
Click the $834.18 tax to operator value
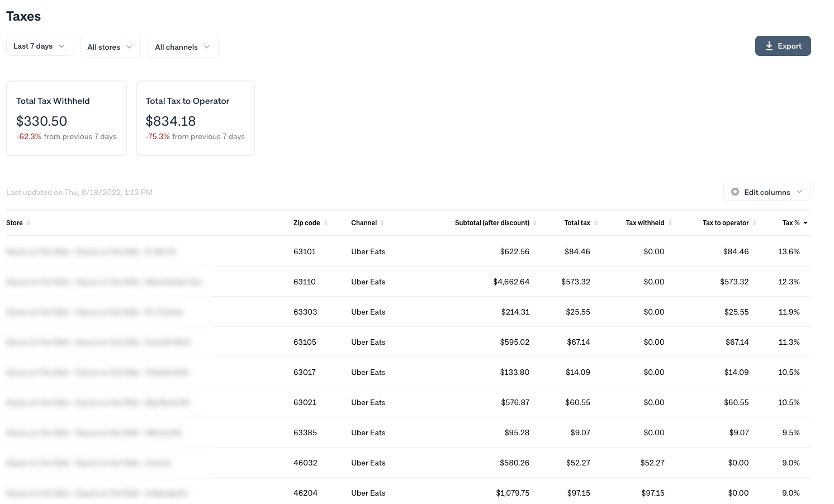[171, 121]
